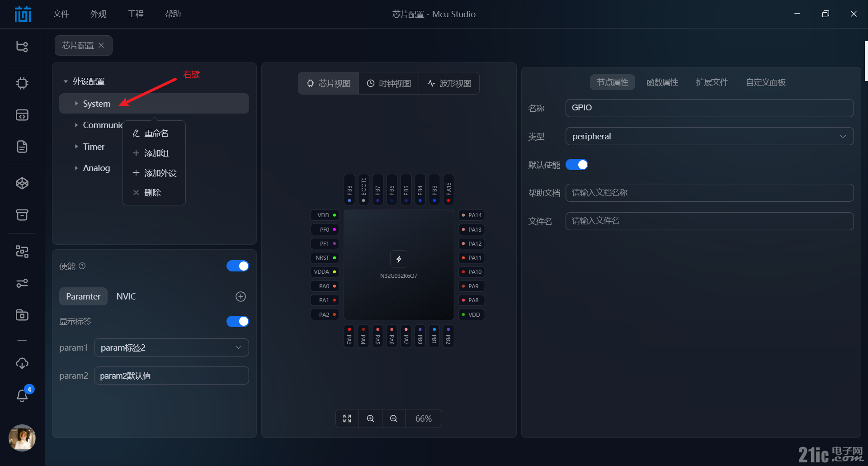
Task: Click the PA14 pin on chip
Action: click(472, 215)
